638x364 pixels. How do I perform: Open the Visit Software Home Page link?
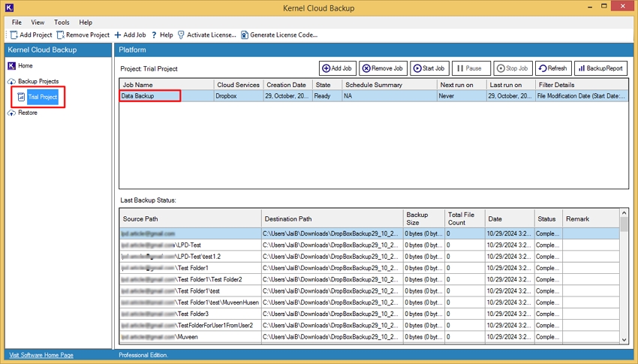tap(41, 355)
